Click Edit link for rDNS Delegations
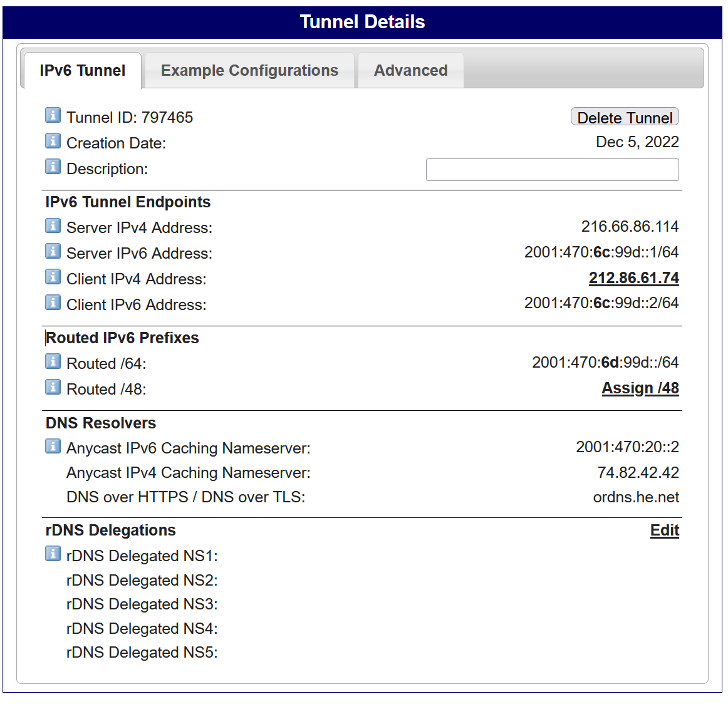Viewport: 728px width, 704px height. coord(664,530)
